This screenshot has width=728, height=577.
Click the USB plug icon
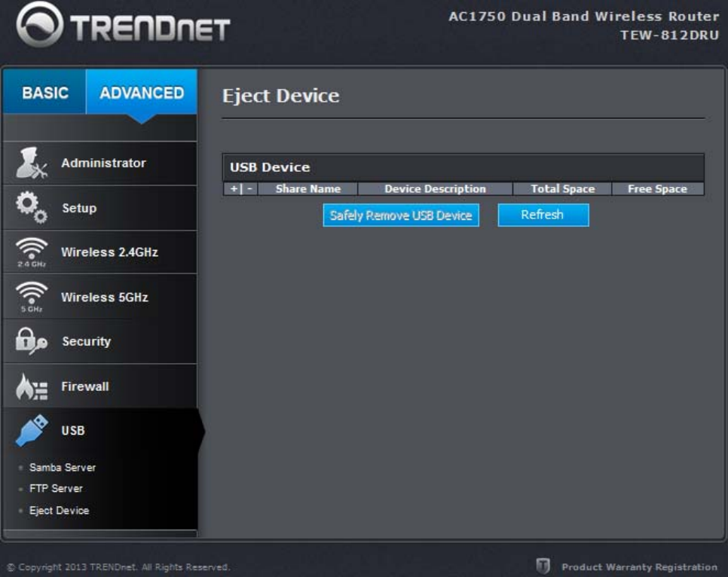point(32,431)
